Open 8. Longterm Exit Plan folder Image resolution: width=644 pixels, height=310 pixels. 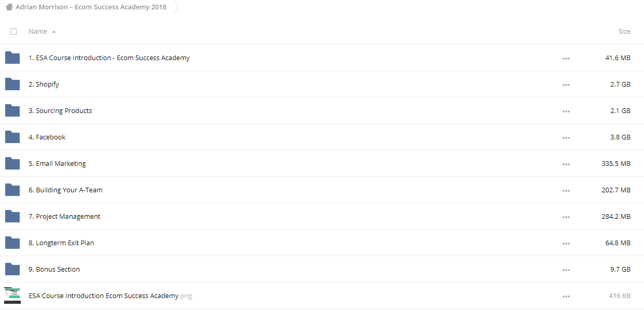pyautogui.click(x=61, y=243)
